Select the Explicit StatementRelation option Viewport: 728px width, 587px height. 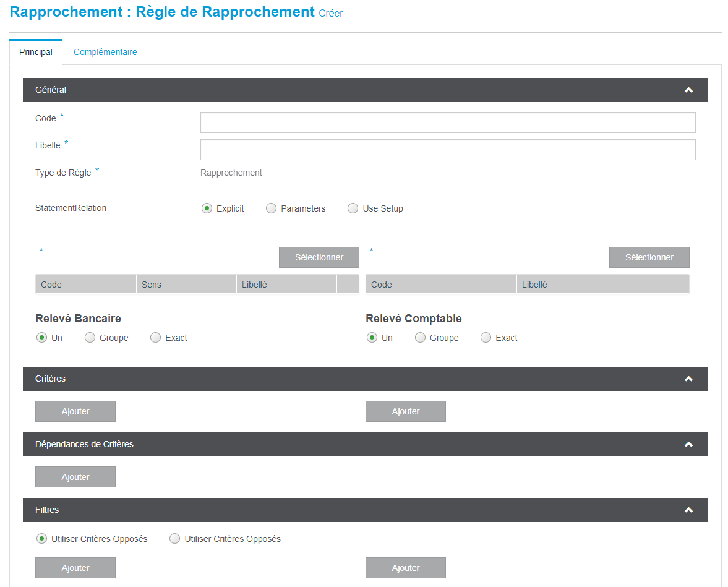pos(207,208)
